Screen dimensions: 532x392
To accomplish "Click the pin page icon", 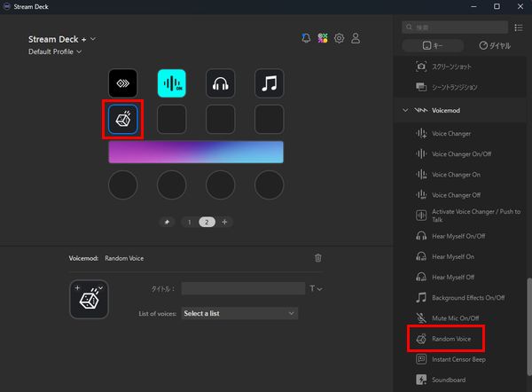I will pos(167,222).
